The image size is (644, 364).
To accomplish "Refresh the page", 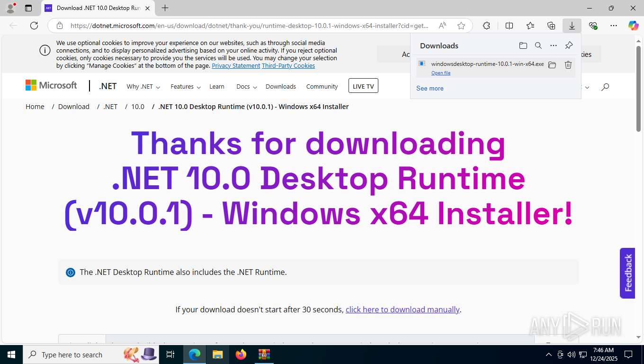I will point(34,26).
